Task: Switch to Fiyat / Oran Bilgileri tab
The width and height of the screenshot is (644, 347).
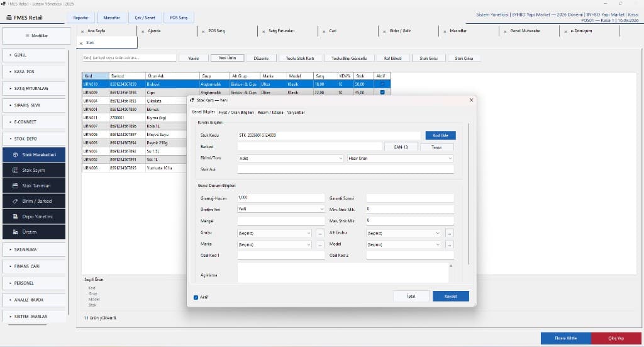Action: pos(236,112)
